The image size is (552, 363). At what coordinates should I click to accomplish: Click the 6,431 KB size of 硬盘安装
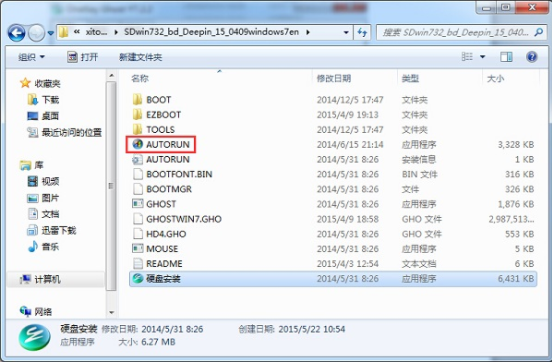click(x=516, y=278)
